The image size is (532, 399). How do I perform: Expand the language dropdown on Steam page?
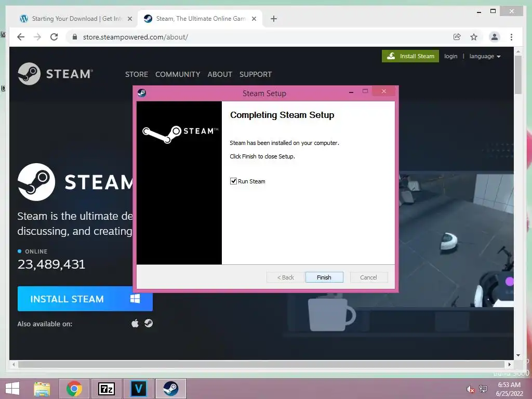485,56
